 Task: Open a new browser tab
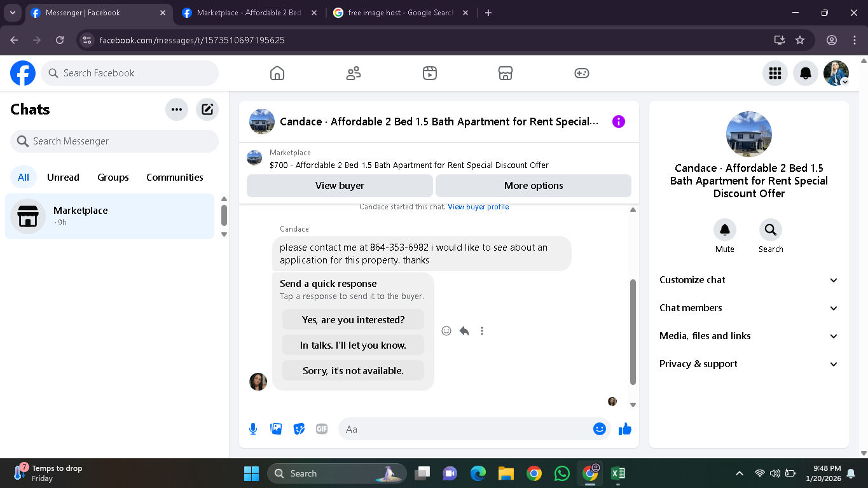pos(488,13)
